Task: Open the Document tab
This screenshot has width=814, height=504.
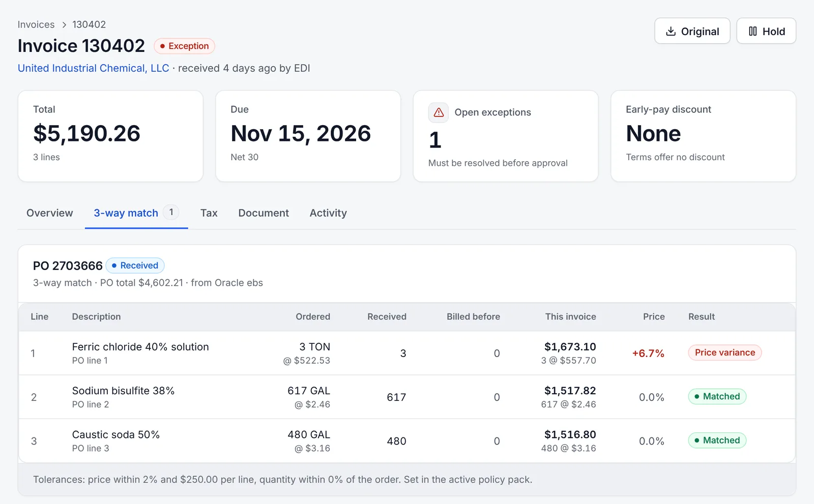Action: 264,213
